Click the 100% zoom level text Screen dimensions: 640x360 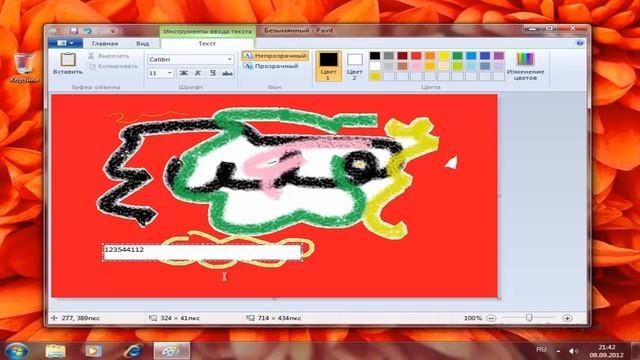[x=473, y=318]
